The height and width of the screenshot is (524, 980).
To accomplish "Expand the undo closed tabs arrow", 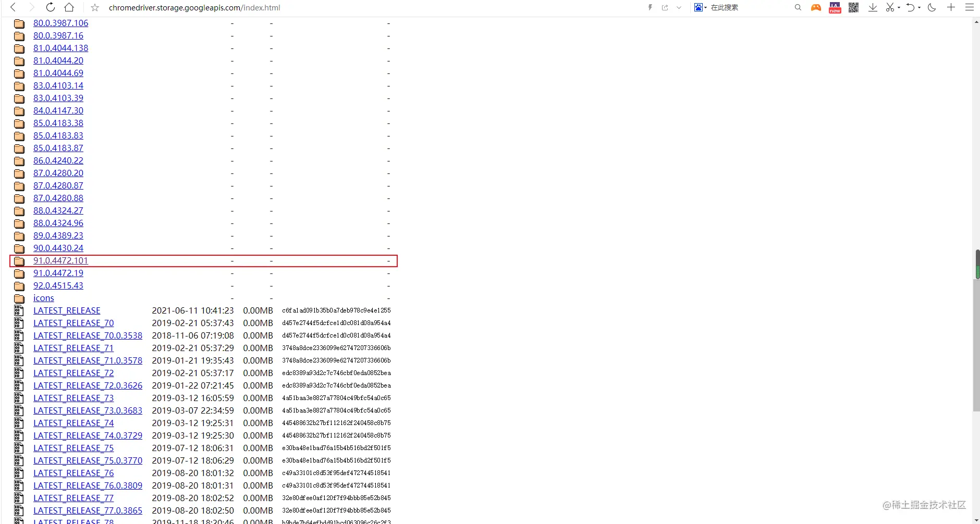I will tap(919, 8).
